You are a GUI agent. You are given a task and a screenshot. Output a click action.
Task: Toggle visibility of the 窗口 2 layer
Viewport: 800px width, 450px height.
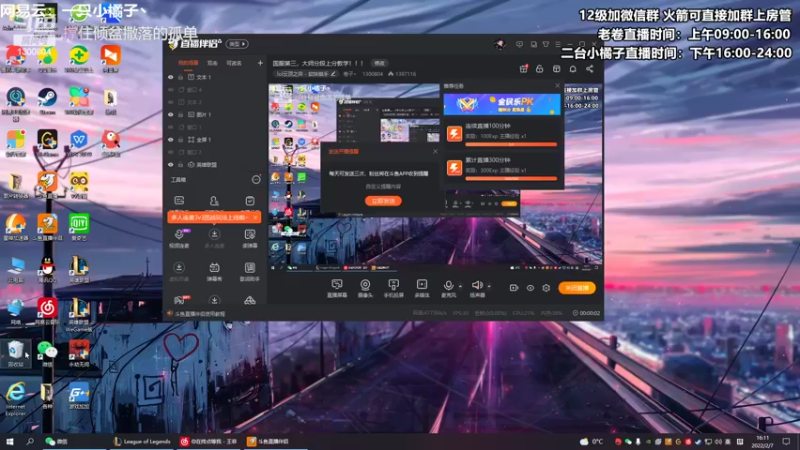click(x=170, y=152)
